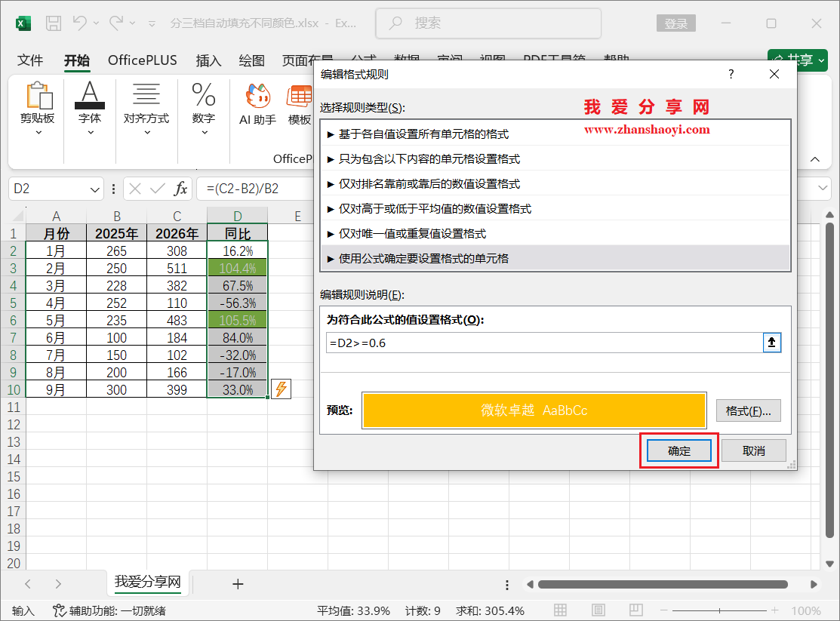Select rule type 只为包含以下内容的单元格设置格式
The height and width of the screenshot is (621, 840).
tap(555, 158)
